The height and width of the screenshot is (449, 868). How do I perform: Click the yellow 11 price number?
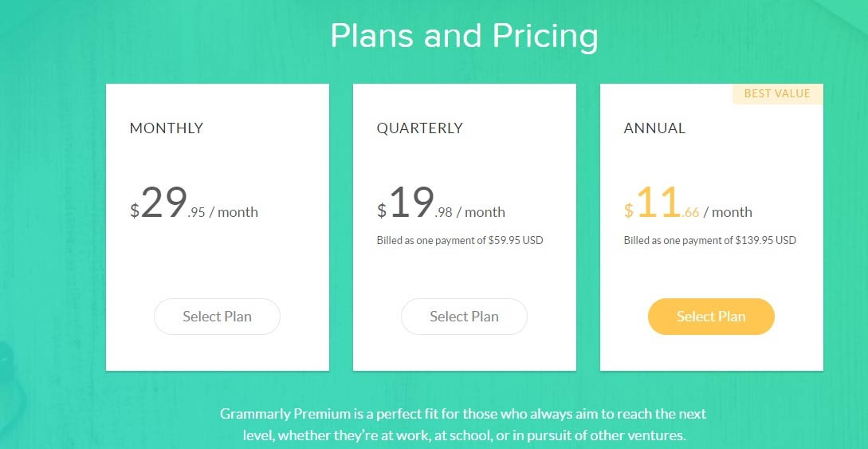(x=658, y=203)
